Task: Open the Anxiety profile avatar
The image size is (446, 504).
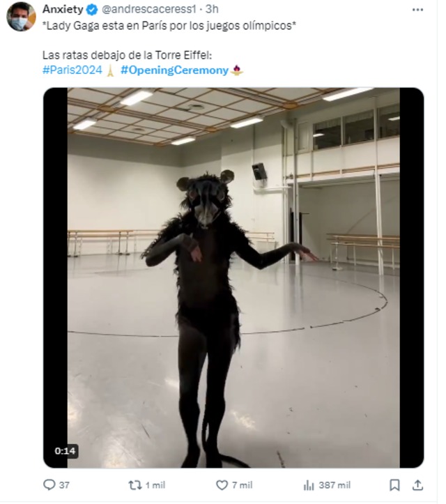Action: (21, 17)
